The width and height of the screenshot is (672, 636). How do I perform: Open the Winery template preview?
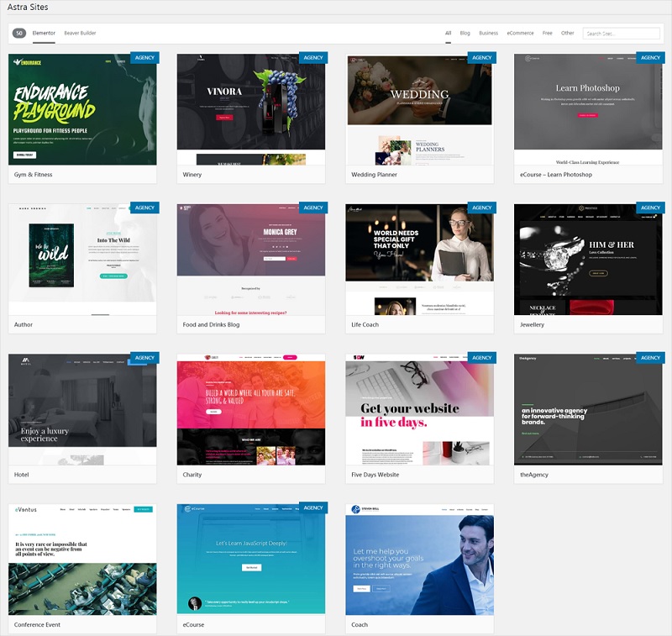tap(250, 109)
